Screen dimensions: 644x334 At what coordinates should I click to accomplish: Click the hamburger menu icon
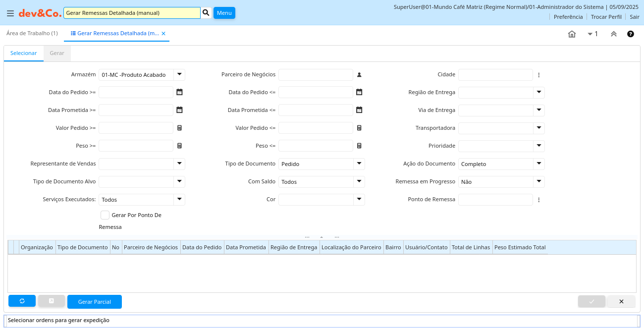[10, 13]
